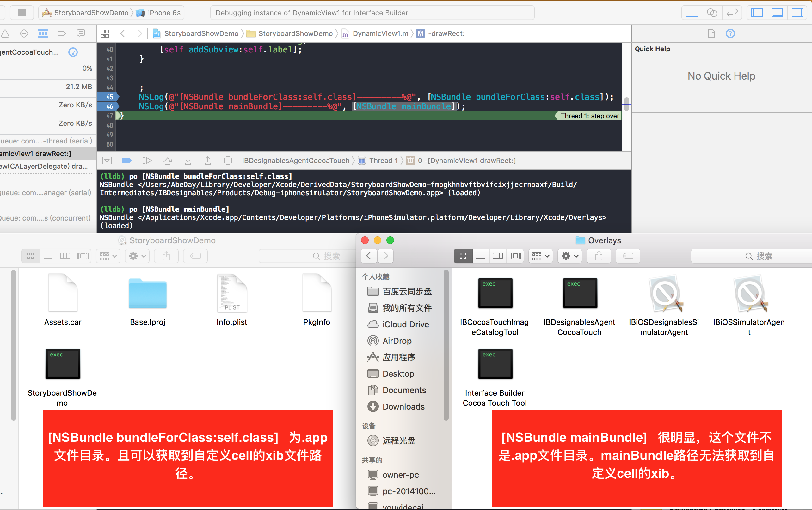The width and height of the screenshot is (812, 510).
Task: Select scheme StoryboardShowDemo in toolbar
Action: pos(85,13)
